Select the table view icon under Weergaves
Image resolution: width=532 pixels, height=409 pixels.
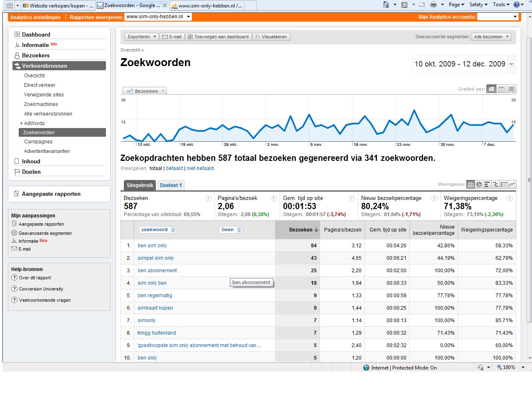tap(470, 184)
